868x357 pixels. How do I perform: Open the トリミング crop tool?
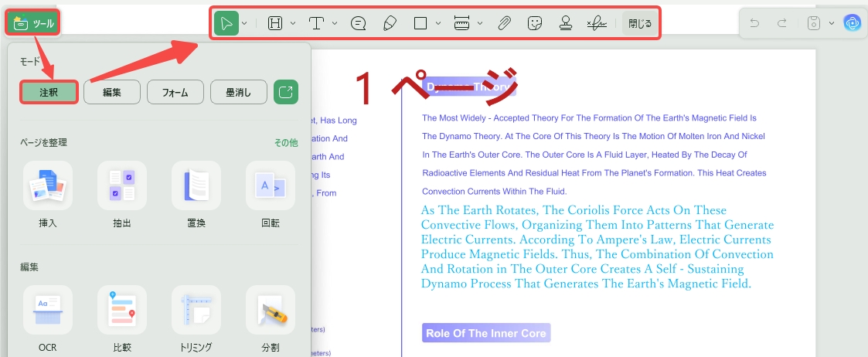196,310
